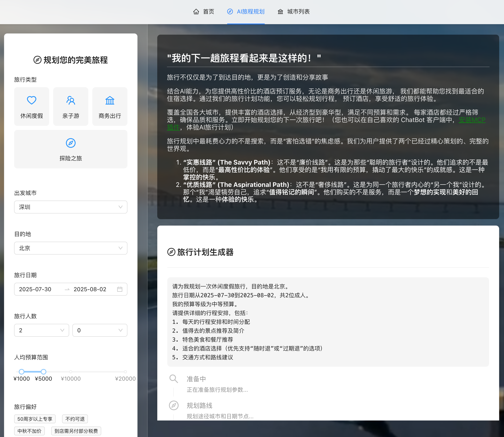Click the ¥5000 budget slider handle

pos(43,372)
